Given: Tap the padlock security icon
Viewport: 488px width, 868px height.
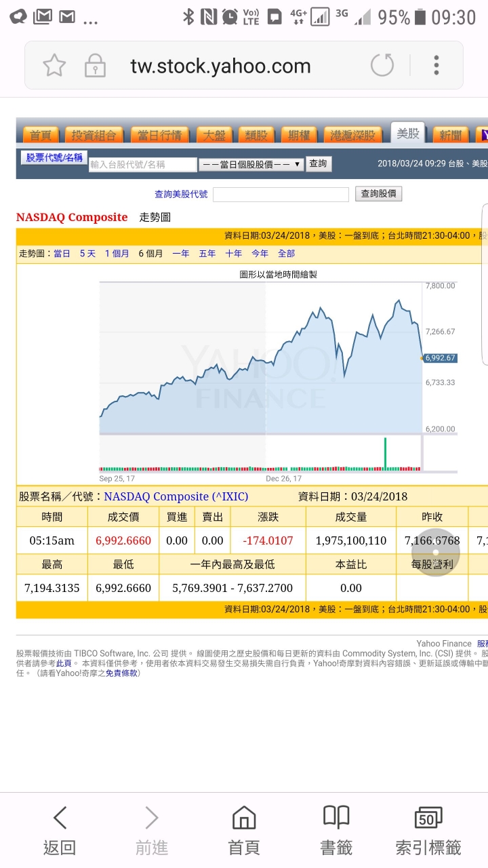Looking at the screenshot, I should click(x=95, y=66).
